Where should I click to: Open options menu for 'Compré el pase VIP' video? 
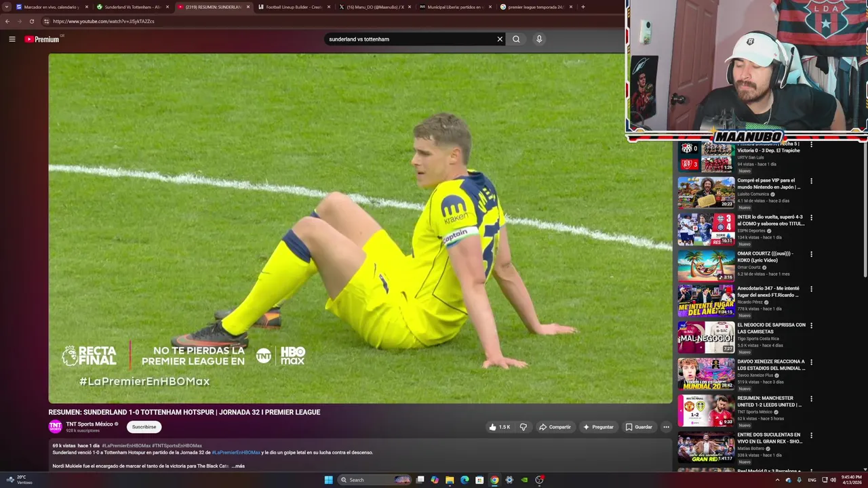[x=811, y=181]
